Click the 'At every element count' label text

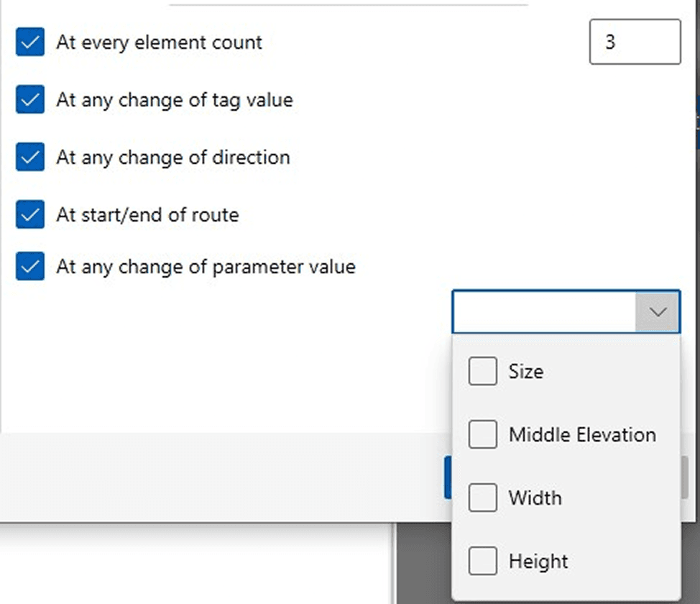click(x=160, y=42)
